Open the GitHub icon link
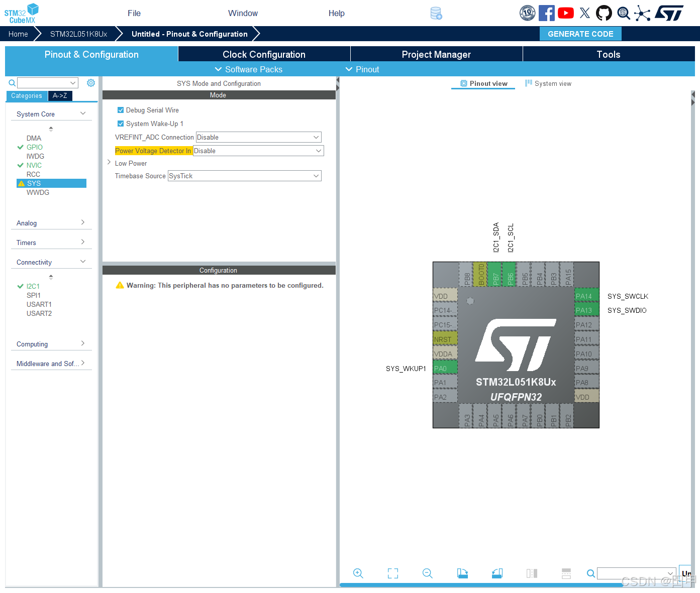This screenshot has height=593, width=700. point(604,13)
